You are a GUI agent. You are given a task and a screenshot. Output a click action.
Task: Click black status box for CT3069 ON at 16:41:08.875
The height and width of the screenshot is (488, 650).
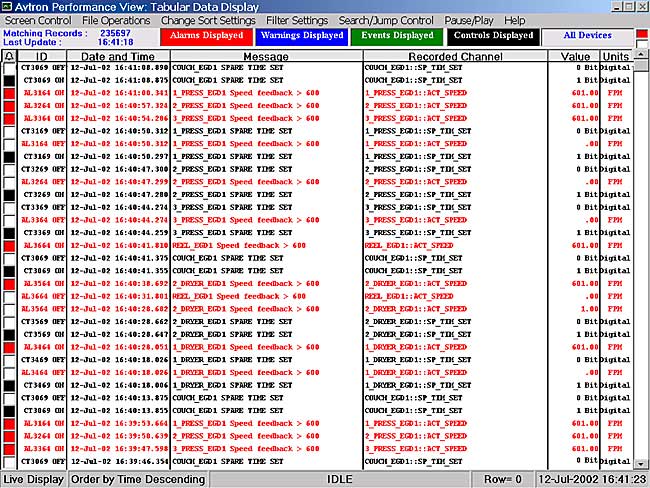(9, 80)
